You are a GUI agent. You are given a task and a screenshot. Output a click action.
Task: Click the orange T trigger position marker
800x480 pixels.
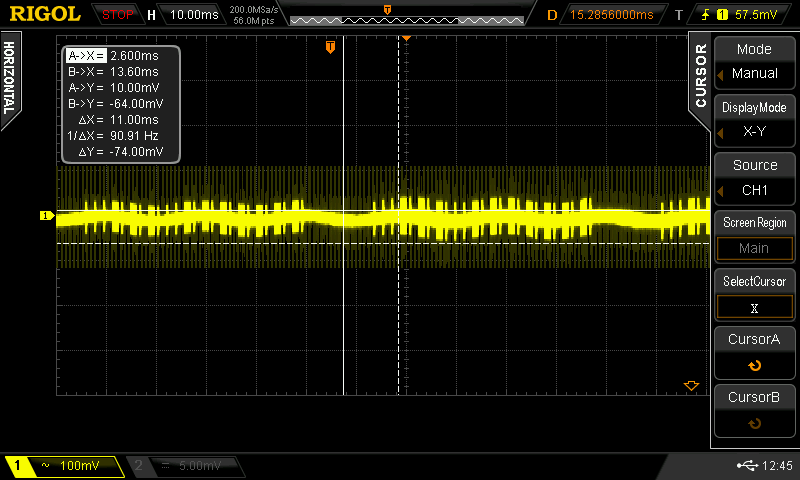(330, 47)
